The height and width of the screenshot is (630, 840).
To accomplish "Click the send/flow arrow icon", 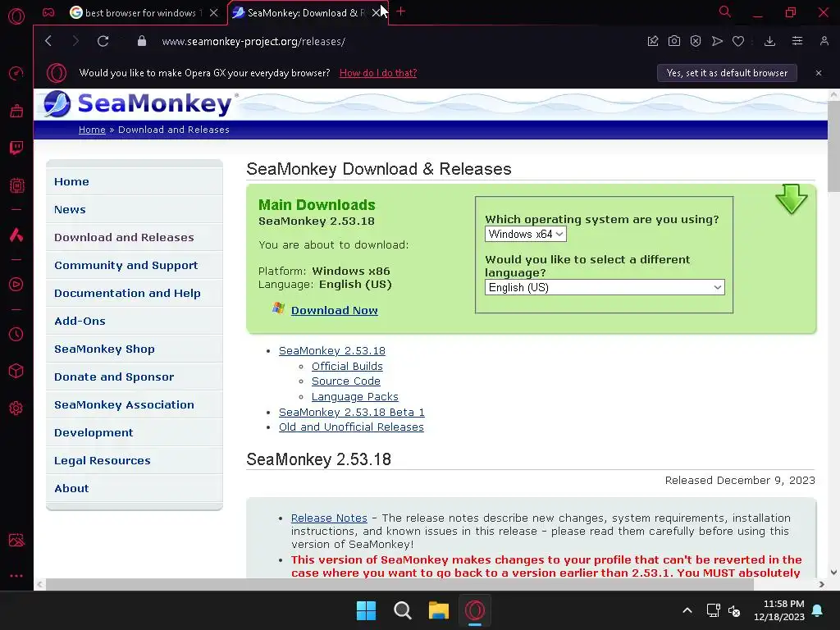I will click(x=717, y=41).
